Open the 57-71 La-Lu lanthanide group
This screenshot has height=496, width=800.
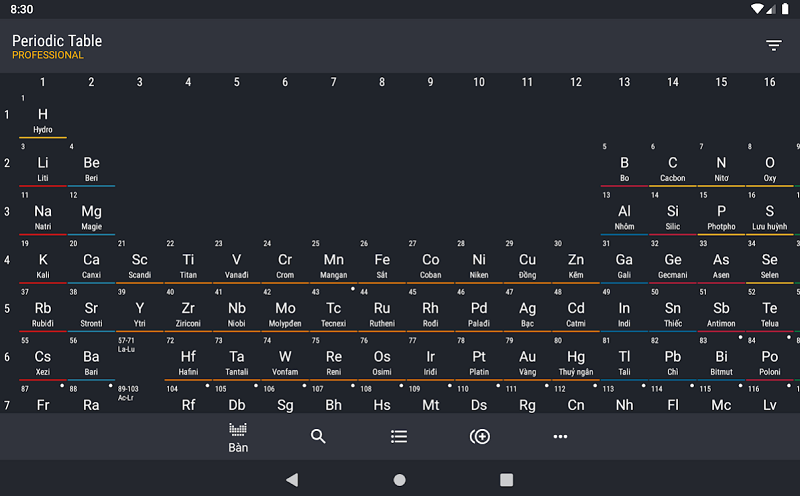pyautogui.click(x=139, y=358)
